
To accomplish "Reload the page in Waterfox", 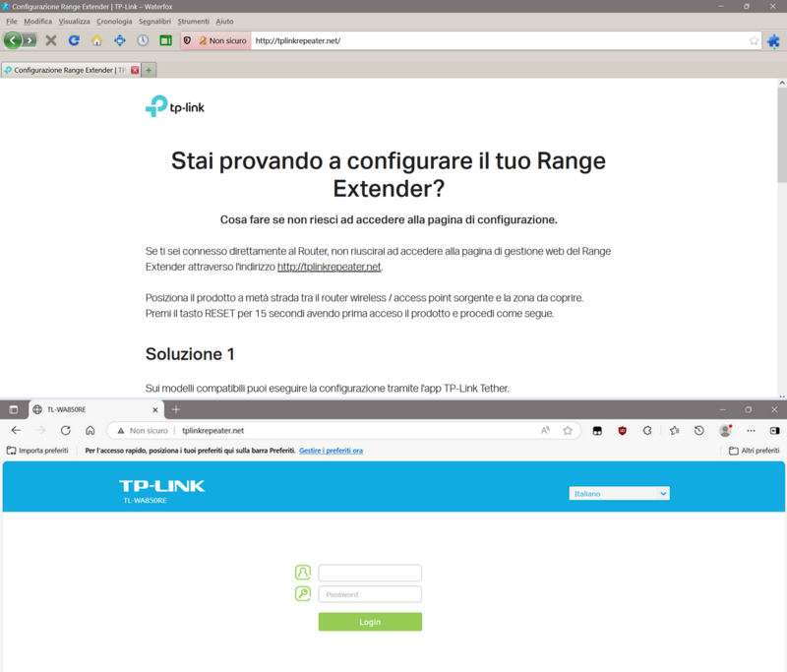I will (74, 40).
